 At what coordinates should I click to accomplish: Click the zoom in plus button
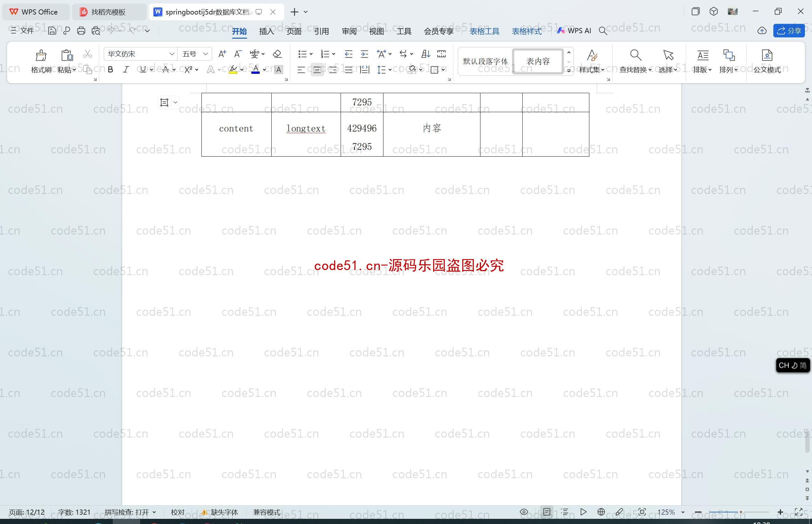[780, 512]
